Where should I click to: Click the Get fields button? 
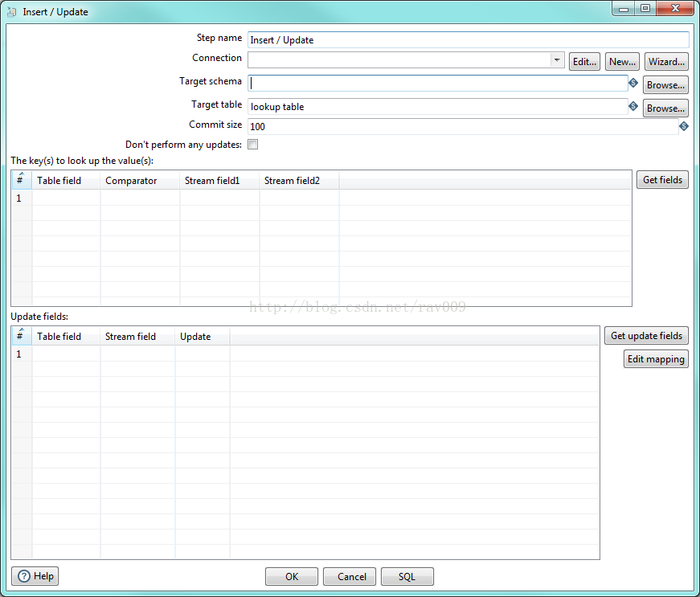pyautogui.click(x=662, y=180)
